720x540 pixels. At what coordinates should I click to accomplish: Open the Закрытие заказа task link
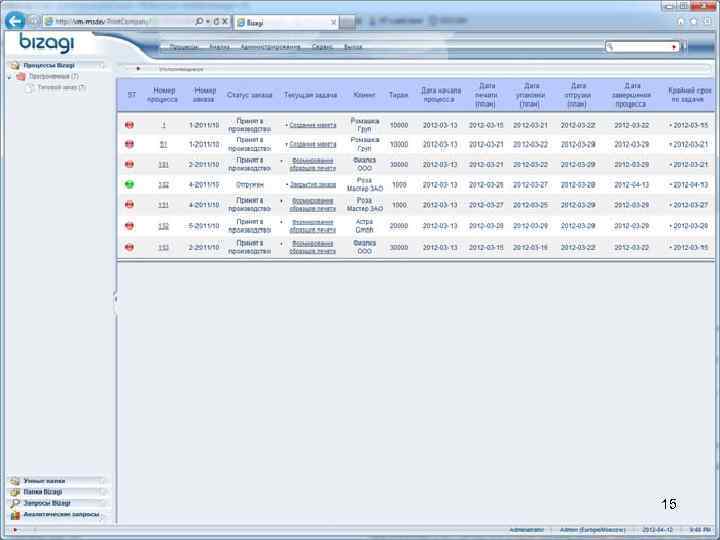click(x=313, y=185)
